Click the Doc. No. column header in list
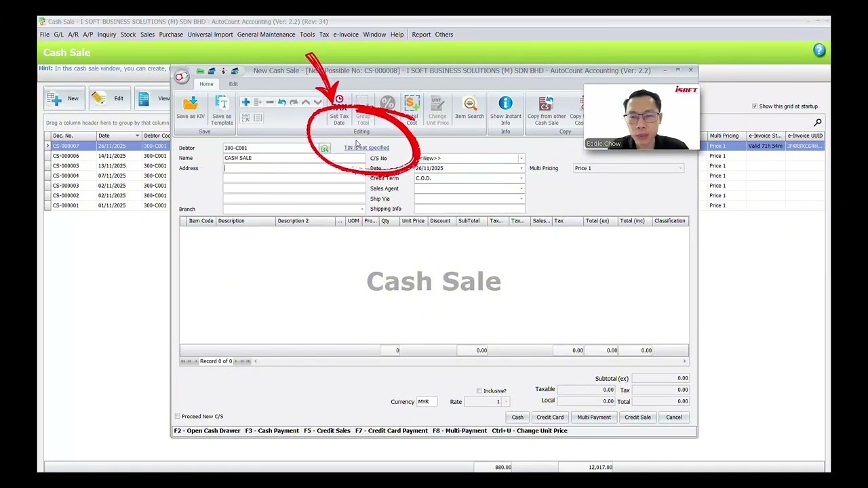This screenshot has width=868, height=488. (73, 136)
